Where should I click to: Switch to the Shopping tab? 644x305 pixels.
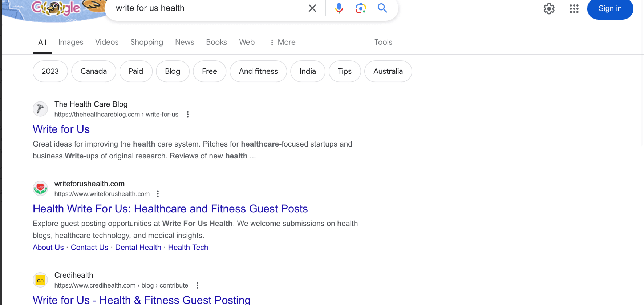point(147,43)
